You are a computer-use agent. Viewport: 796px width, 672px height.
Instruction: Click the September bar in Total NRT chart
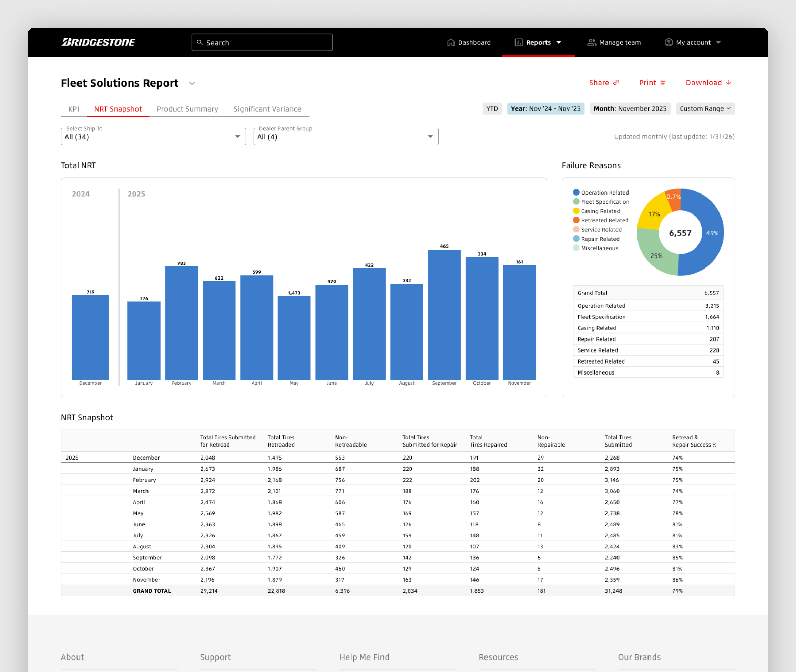[444, 314]
